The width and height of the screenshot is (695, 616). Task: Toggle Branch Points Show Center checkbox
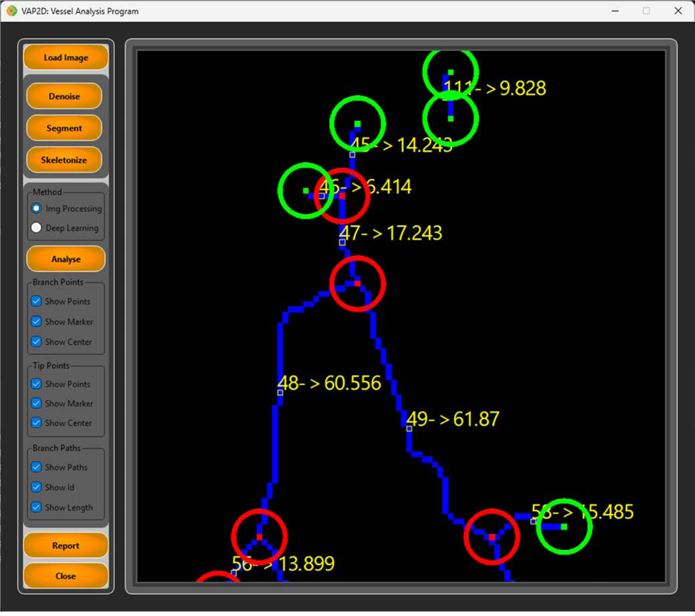(x=36, y=342)
